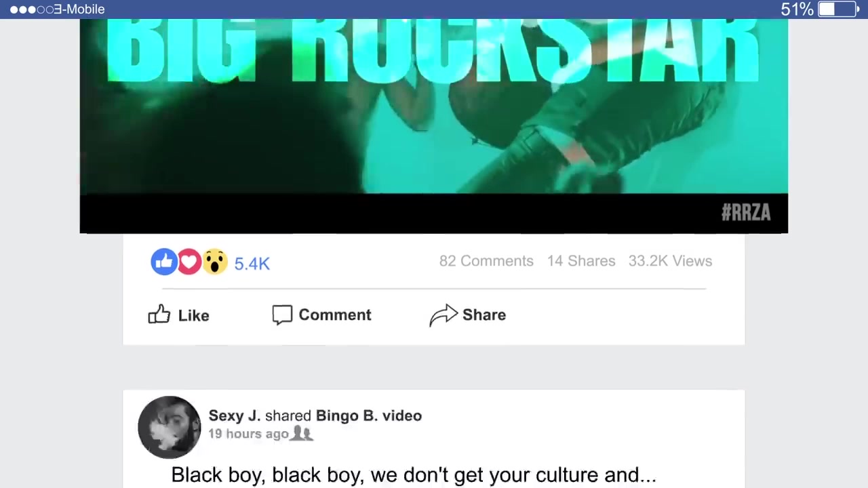This screenshot has height=488, width=868.
Task: View the 82 Comments list
Action: (x=486, y=261)
